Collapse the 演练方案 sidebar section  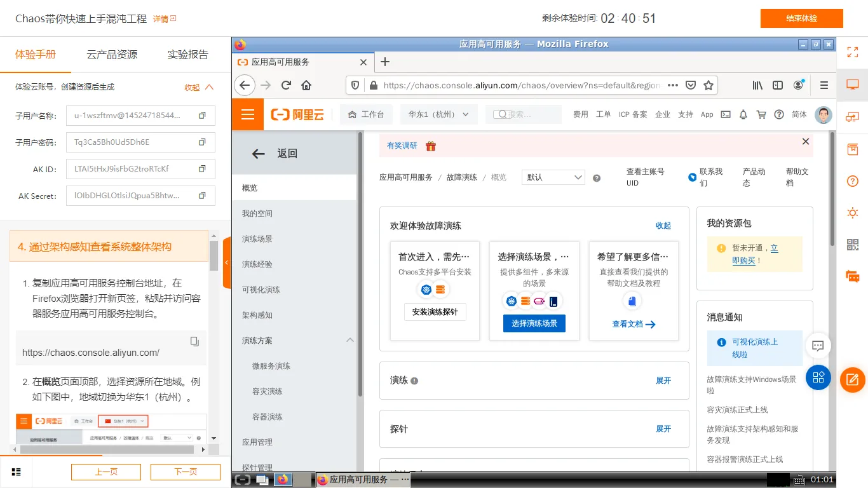click(350, 341)
